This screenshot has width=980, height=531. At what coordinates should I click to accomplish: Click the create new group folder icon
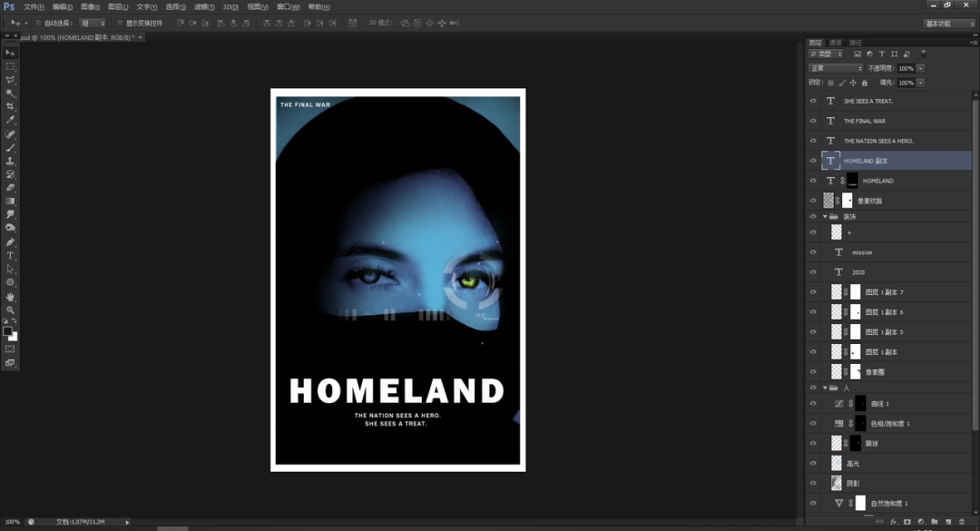pos(935,522)
